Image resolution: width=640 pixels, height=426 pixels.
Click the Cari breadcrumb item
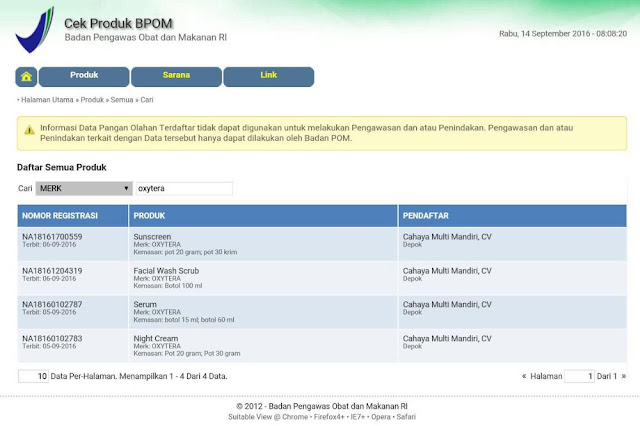pos(147,100)
